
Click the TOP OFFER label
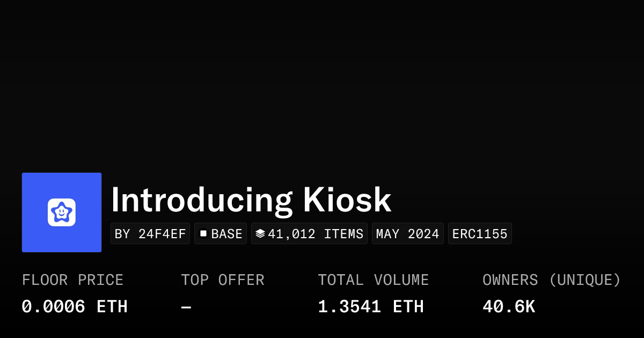point(222,280)
